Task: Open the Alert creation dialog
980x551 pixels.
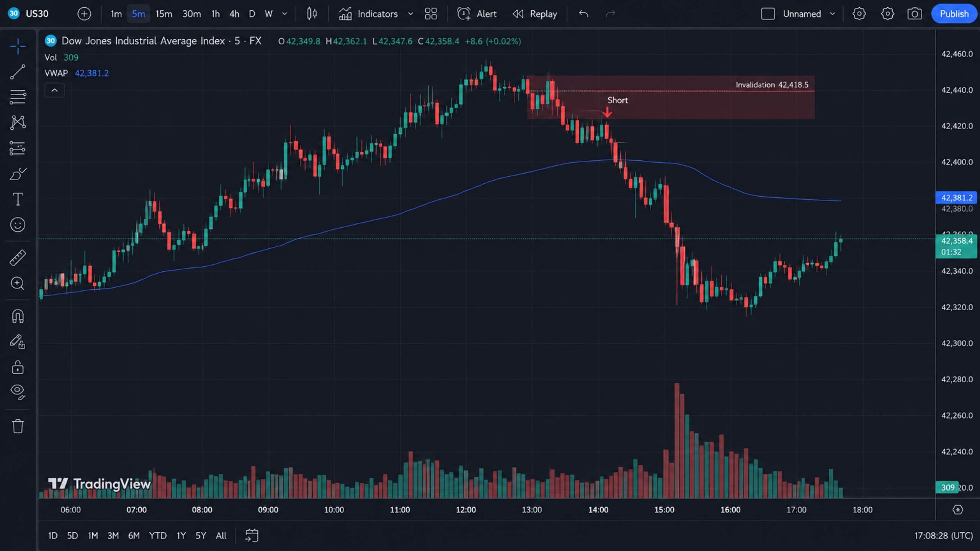Action: click(477, 14)
